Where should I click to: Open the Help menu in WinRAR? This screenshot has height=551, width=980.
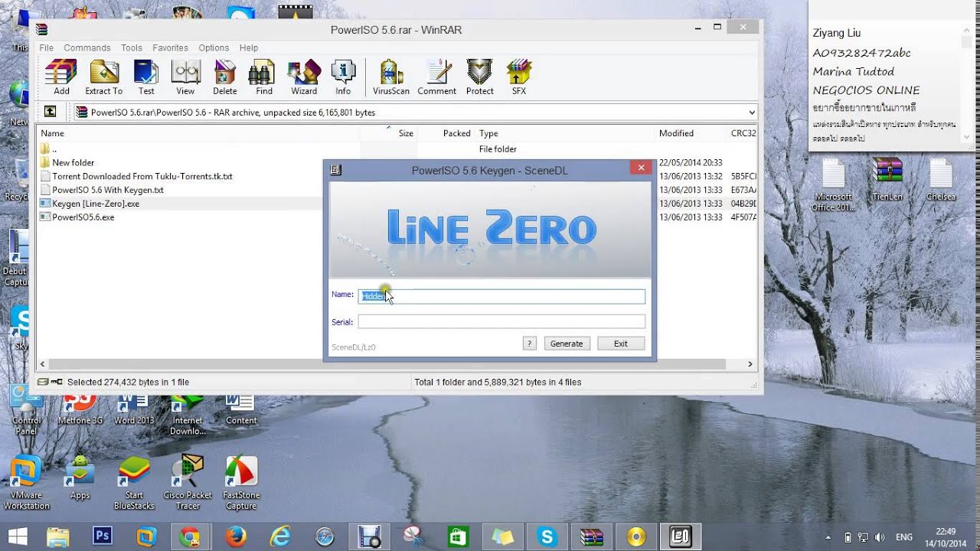(x=249, y=47)
